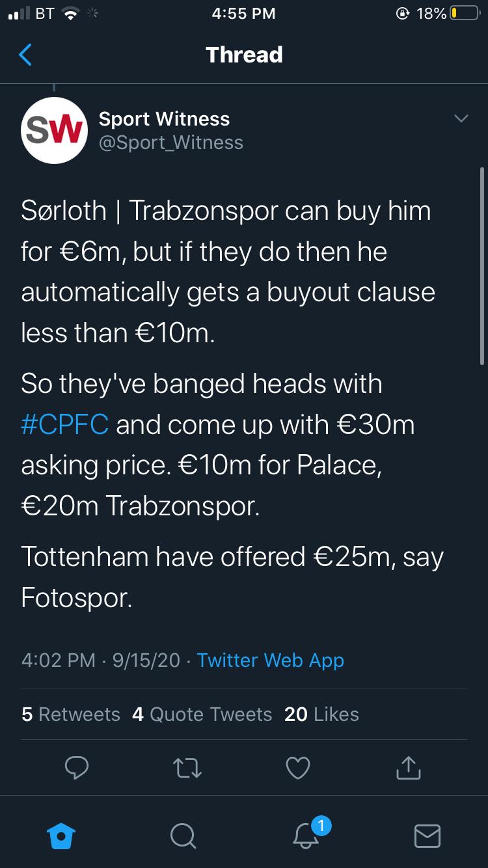The height and width of the screenshot is (868, 488).
Task: View the 4 Quote Tweets list
Action: point(202,714)
